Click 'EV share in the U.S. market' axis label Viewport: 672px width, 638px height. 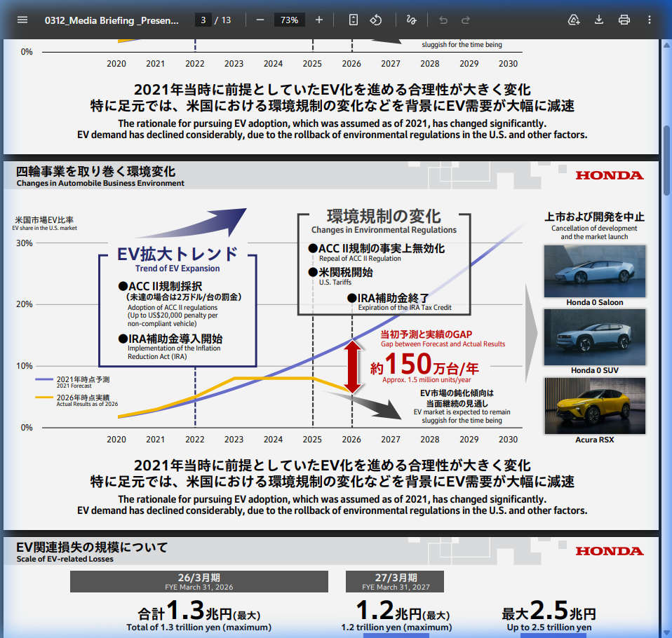pos(45,228)
